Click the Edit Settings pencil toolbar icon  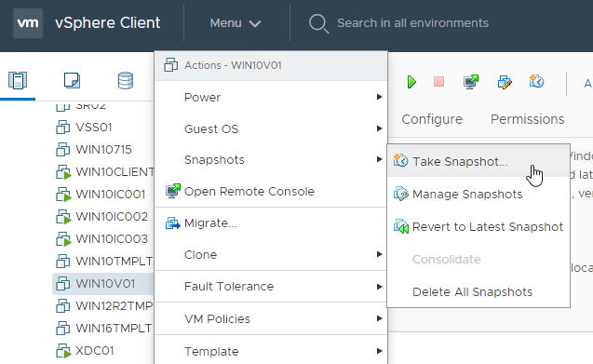505,82
